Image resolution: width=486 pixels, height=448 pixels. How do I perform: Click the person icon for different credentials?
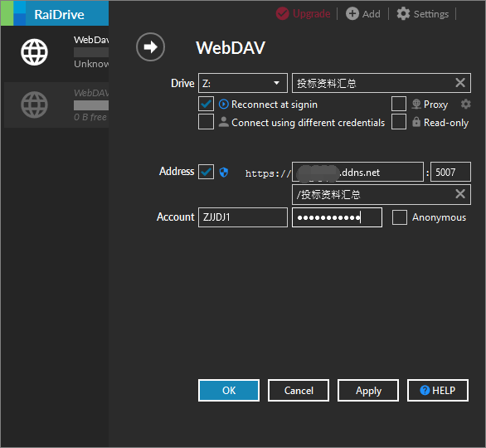point(223,122)
